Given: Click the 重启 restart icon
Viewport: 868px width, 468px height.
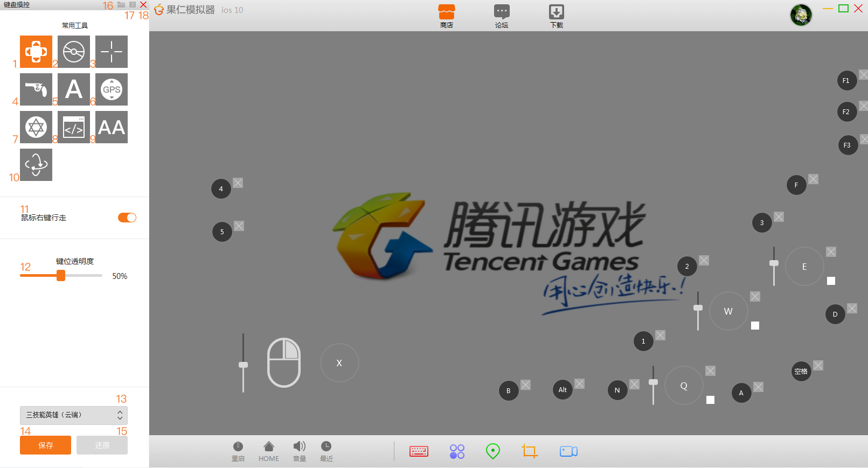Looking at the screenshot, I should [x=238, y=451].
